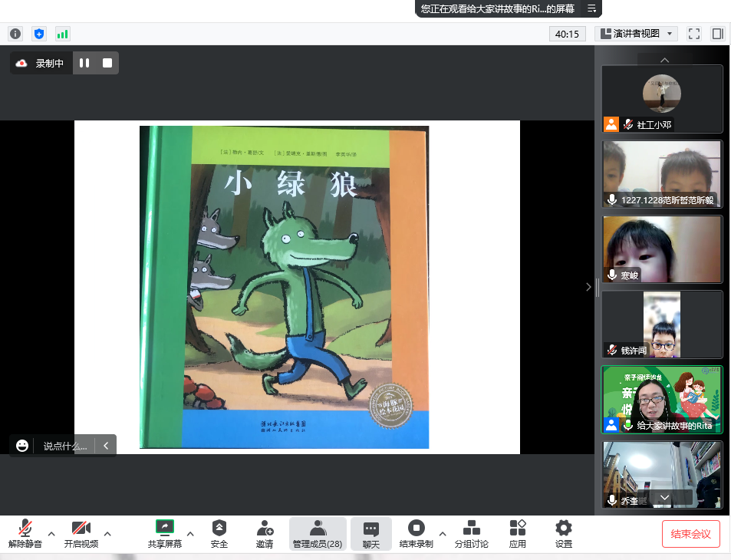Click 邀请 to invite participants
731x560 pixels.
(x=265, y=533)
